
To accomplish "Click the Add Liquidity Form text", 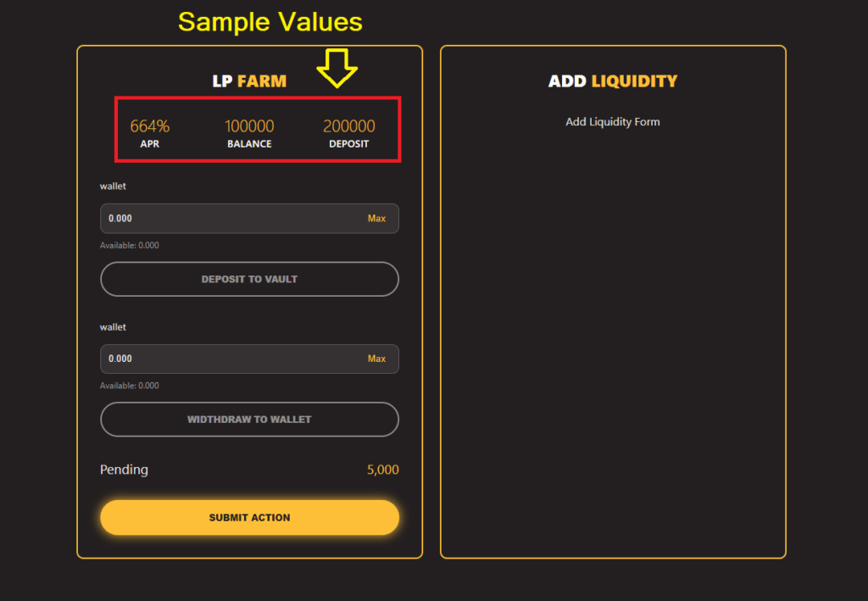I will (613, 122).
